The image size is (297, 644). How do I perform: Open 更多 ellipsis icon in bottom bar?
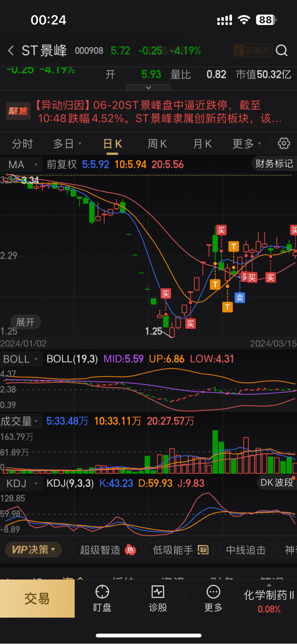(x=213, y=592)
